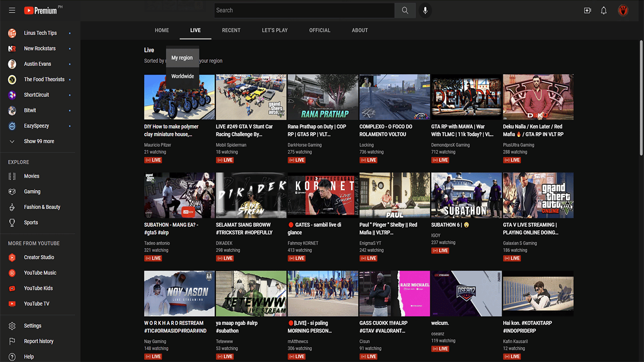Click the Austin Evans channel avatar
644x362 pixels.
tap(12, 64)
